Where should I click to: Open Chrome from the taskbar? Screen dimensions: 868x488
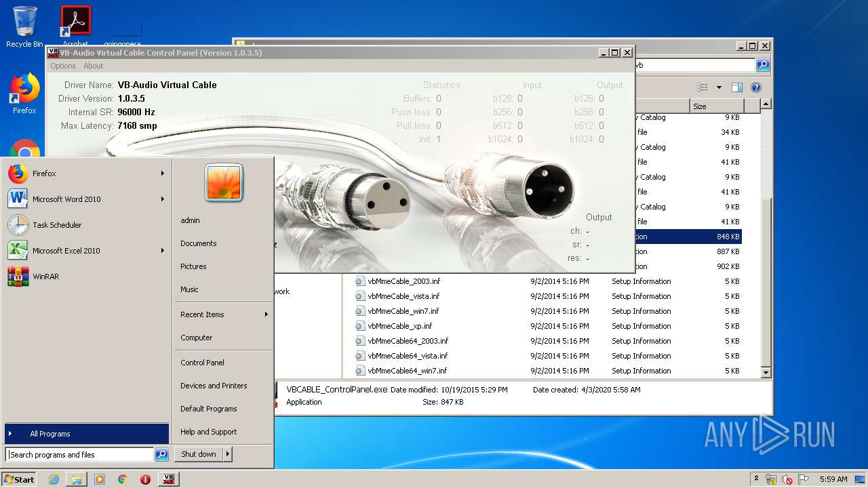pyautogui.click(x=122, y=479)
